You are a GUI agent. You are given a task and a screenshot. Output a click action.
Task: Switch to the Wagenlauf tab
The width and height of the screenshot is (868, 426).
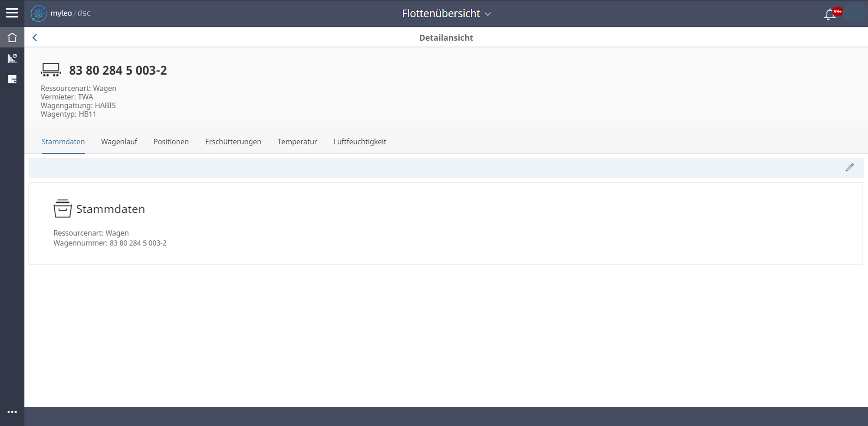pos(119,142)
